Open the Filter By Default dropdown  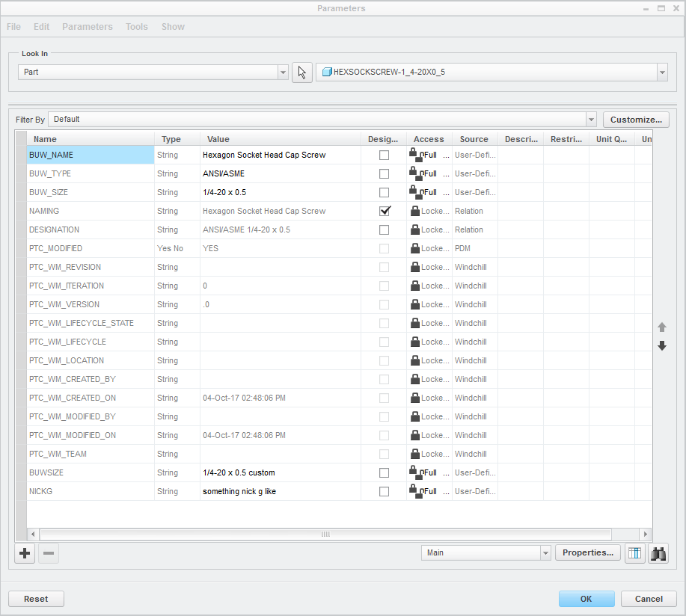(x=591, y=120)
